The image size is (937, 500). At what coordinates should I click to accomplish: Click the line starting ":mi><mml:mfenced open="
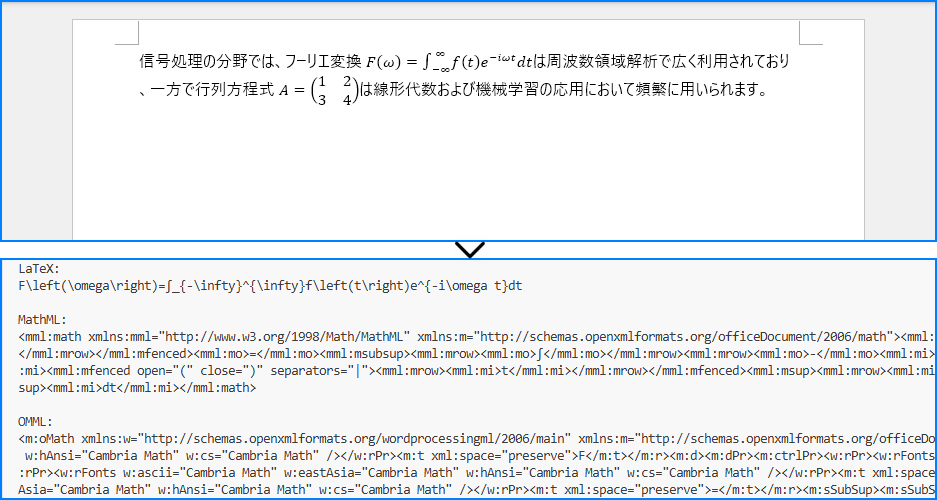[477, 371]
